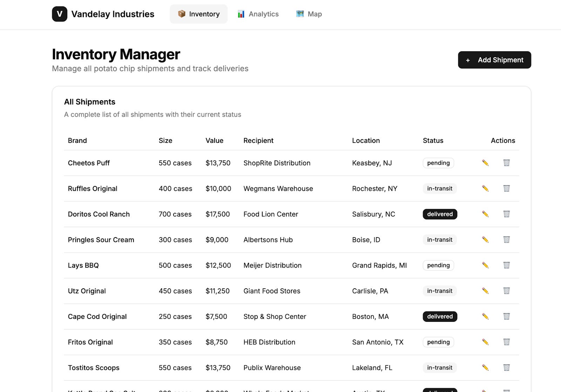Viewport: 561px width, 392px height.
Task: Delete the Utz Original shipment
Action: 506,291
